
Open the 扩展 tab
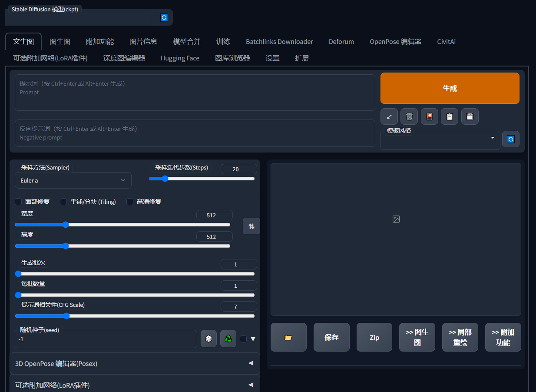(x=302, y=58)
